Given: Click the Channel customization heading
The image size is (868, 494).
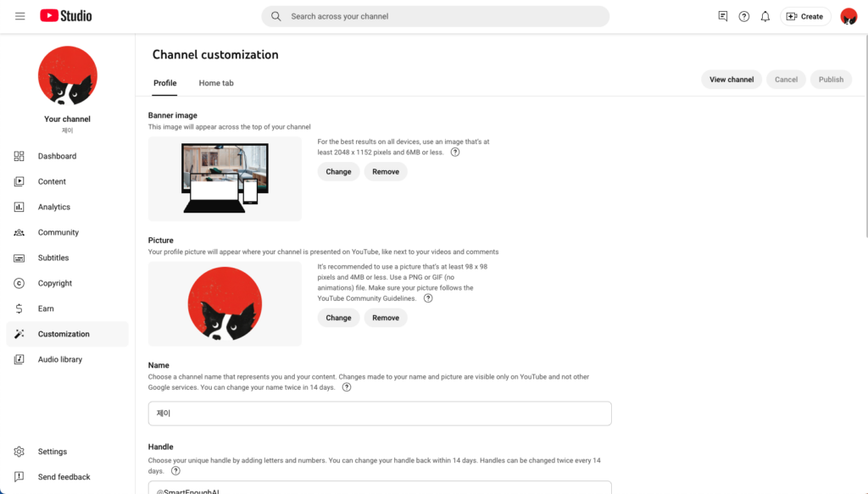Looking at the screenshot, I should [215, 55].
